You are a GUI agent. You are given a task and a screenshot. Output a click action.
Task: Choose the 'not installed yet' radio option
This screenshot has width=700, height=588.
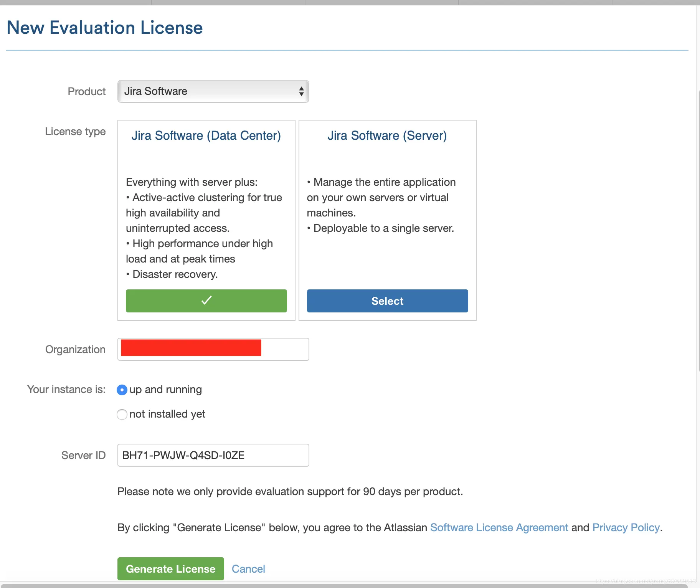coord(122,415)
